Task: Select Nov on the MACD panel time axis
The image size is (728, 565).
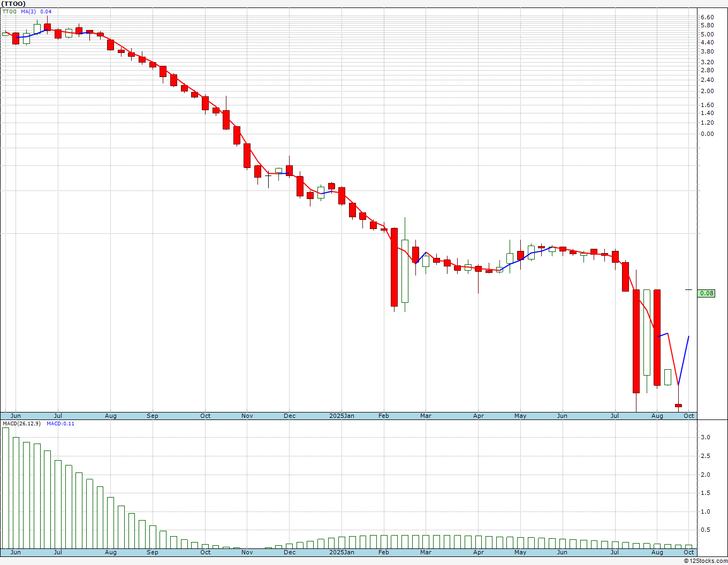Action: pos(247,552)
